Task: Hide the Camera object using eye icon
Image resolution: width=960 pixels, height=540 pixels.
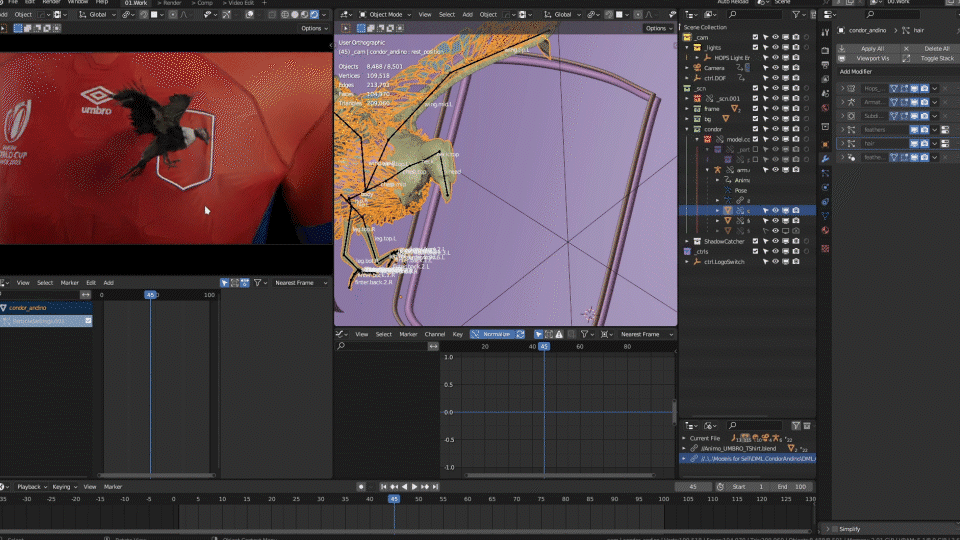Action: (x=776, y=68)
